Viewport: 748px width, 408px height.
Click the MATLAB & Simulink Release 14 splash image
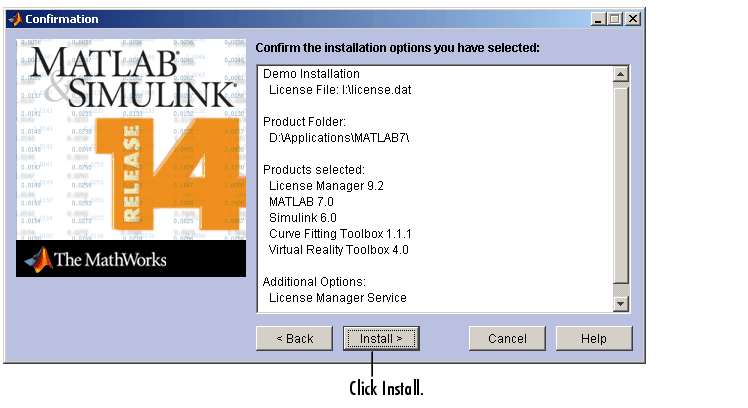tap(131, 139)
